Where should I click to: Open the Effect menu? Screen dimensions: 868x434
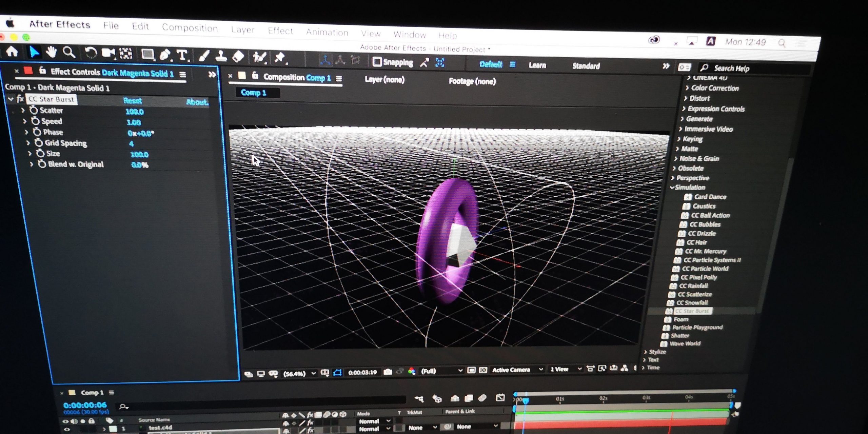click(x=280, y=31)
